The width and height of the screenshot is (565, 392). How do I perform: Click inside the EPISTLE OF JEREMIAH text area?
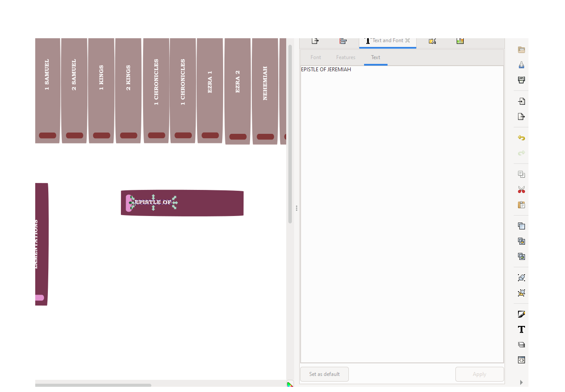[x=402, y=214]
